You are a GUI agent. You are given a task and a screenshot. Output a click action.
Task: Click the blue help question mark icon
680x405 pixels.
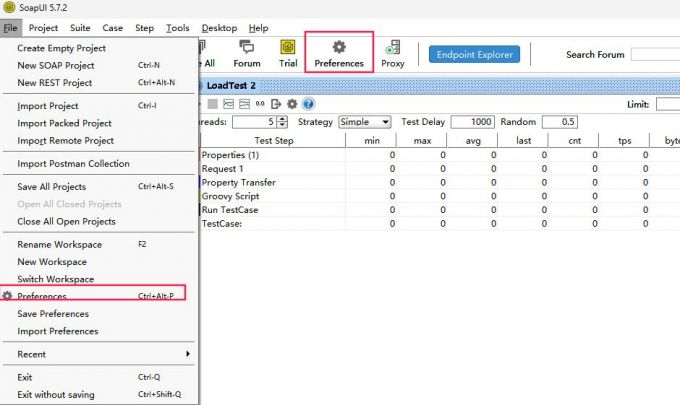[308, 104]
